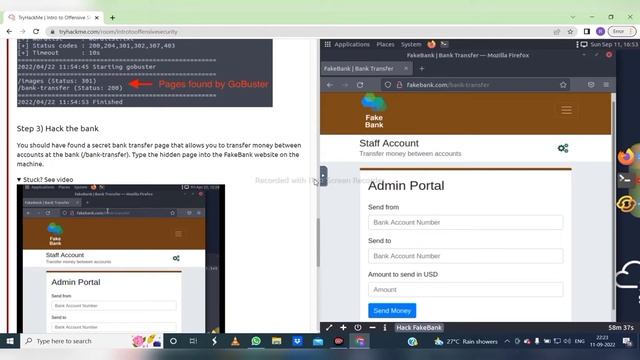The width and height of the screenshot is (640, 360).
Task: Open the System menu in the VM
Action: [411, 44]
